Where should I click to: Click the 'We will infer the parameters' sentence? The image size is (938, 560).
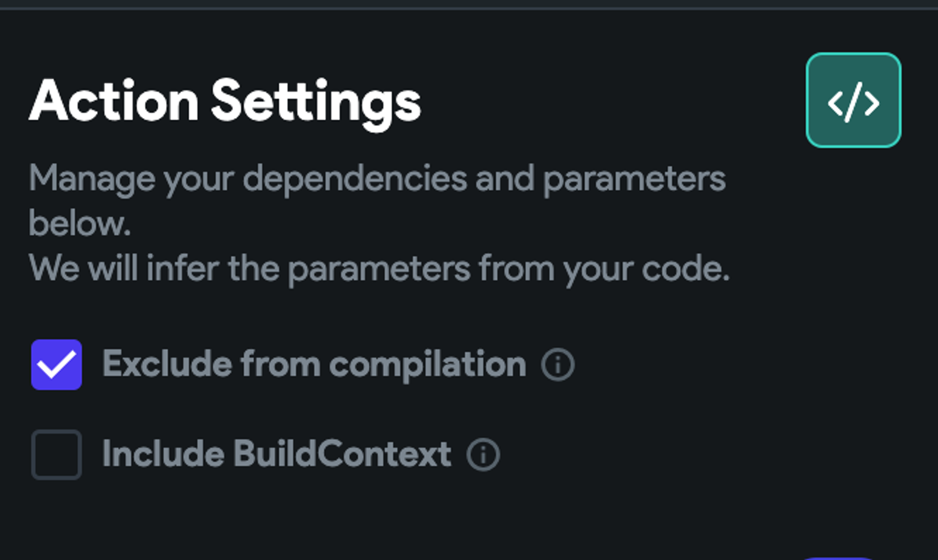(x=379, y=270)
